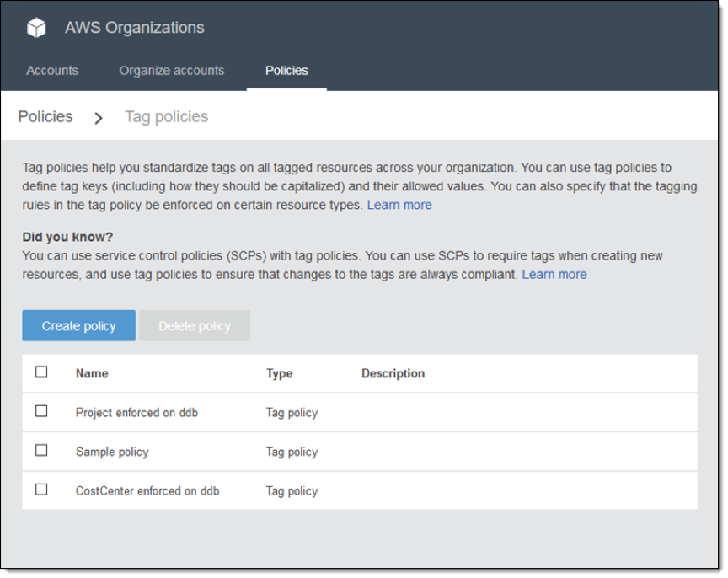The image size is (728, 578).
Task: Select the Policies tab
Action: click(286, 71)
